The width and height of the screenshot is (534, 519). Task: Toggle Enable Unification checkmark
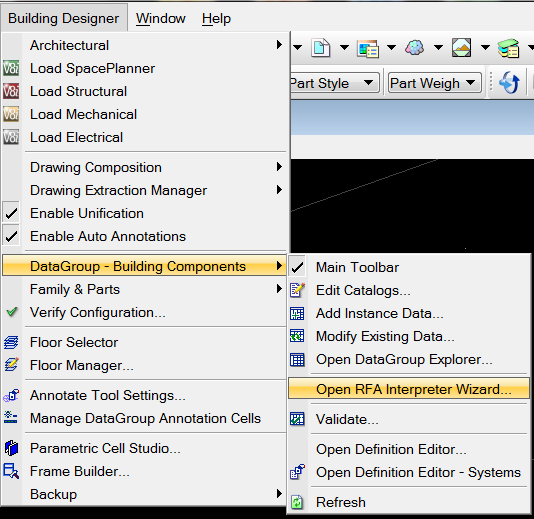point(11,214)
